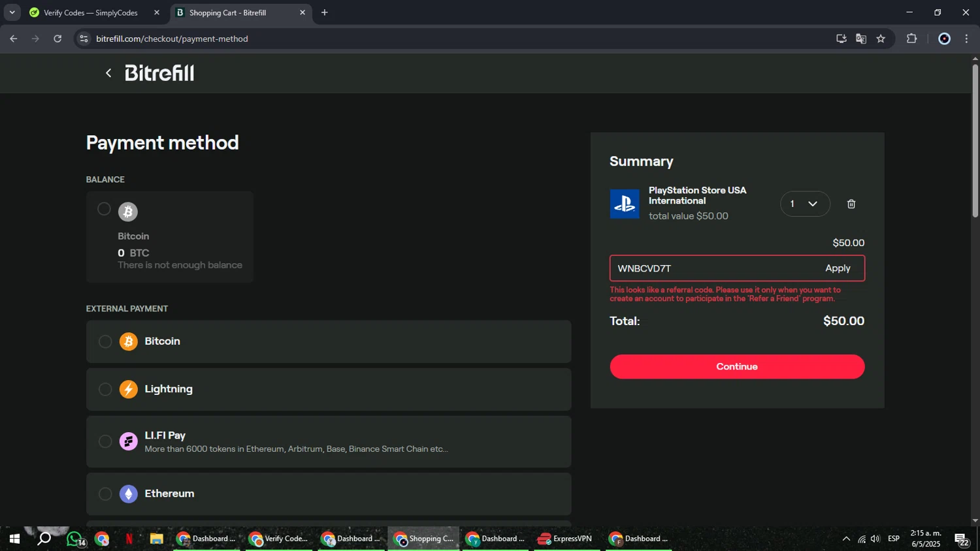The width and height of the screenshot is (980, 551).
Task: Open the notification center icon
Action: click(x=962, y=539)
